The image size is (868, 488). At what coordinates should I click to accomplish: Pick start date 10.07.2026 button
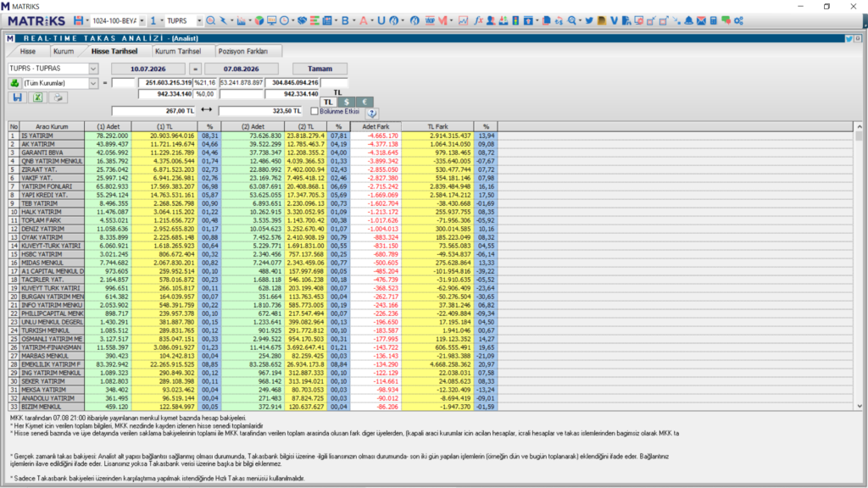tap(147, 69)
